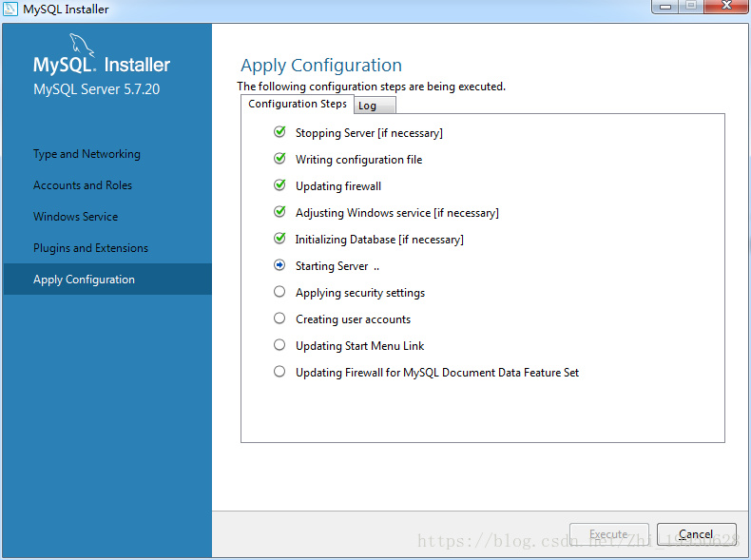Click 'Updating Firewall for MySQL Document Data Feature Set'
The height and width of the screenshot is (560, 751).
pyautogui.click(x=437, y=372)
